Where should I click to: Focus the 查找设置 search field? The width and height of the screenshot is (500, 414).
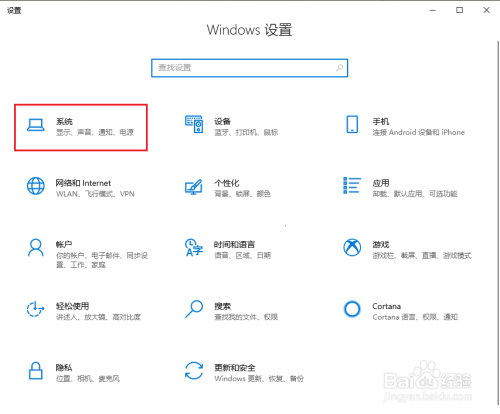[x=250, y=68]
